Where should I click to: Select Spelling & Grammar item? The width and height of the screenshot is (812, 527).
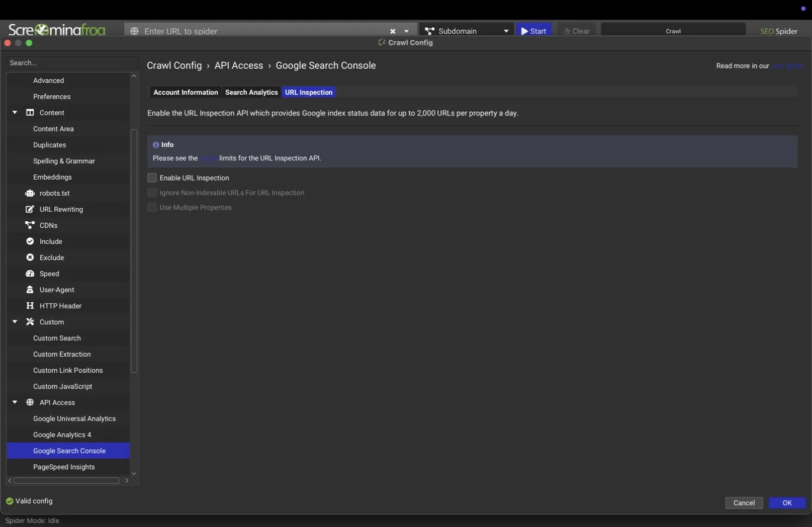point(64,161)
